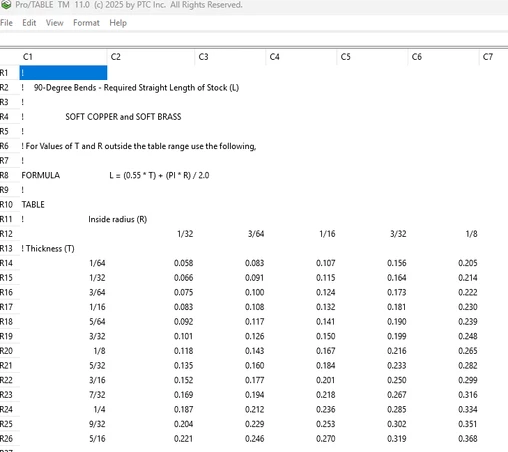Open the View menu

coord(54,23)
